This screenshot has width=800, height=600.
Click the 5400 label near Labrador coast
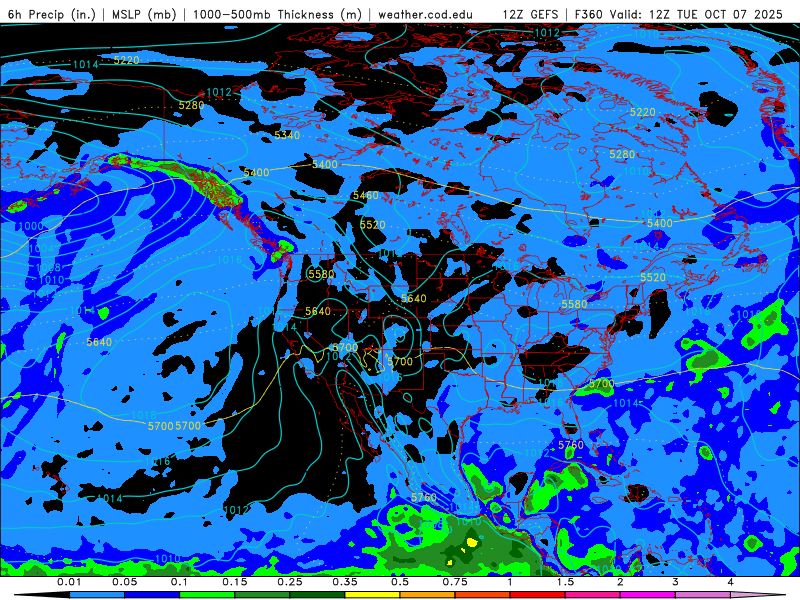pos(660,223)
